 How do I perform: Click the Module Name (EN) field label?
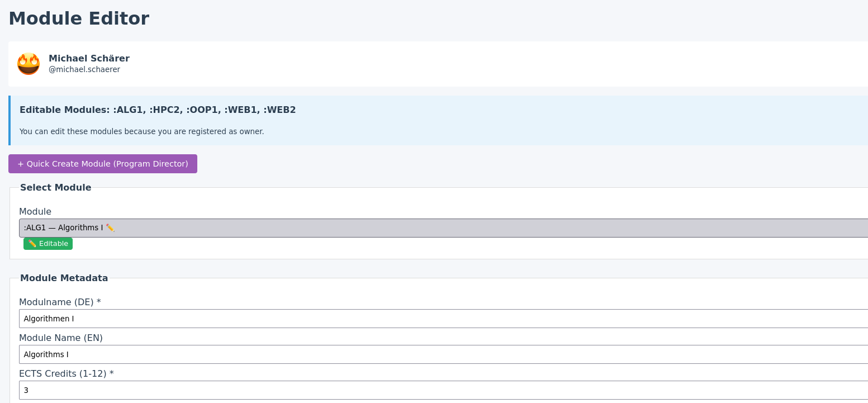pos(61,338)
